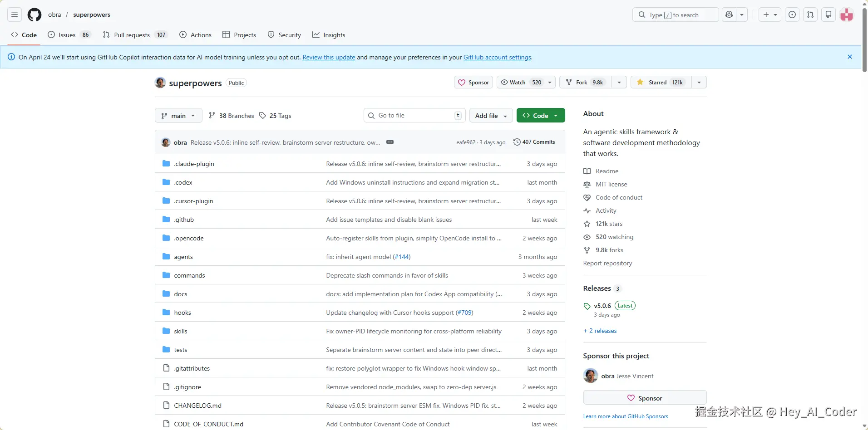Screen dimensions: 868x430
Task: Open the Readme book icon link
Action: pyautogui.click(x=587, y=171)
